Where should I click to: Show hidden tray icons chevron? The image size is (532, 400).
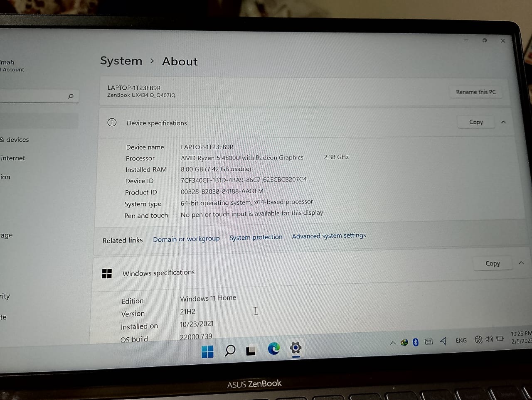pyautogui.click(x=393, y=343)
